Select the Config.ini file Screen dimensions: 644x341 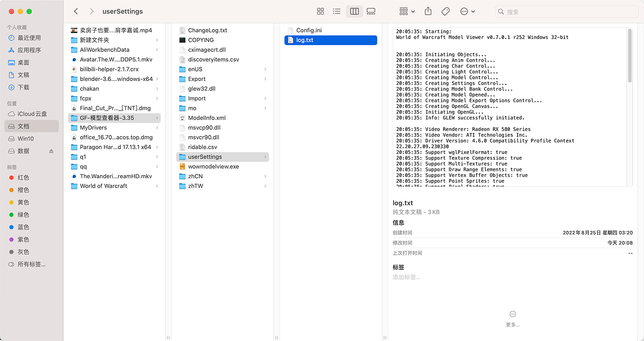pos(309,31)
